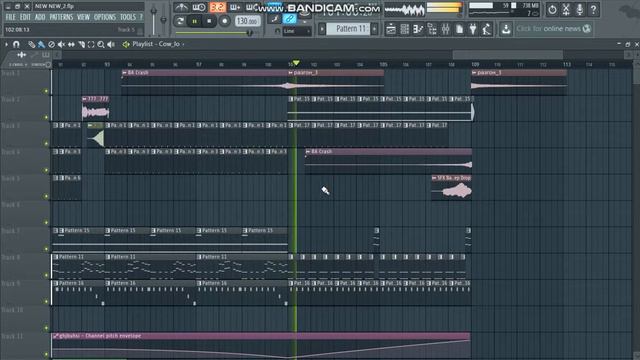The height and width of the screenshot is (360, 640).
Task: Click the plus button right of Pattern 11
Action: click(375, 29)
